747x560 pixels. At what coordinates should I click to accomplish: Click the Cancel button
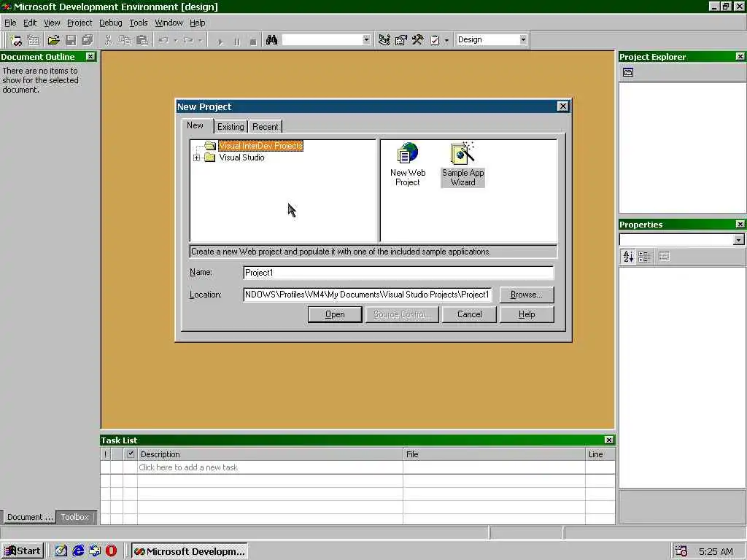(469, 314)
